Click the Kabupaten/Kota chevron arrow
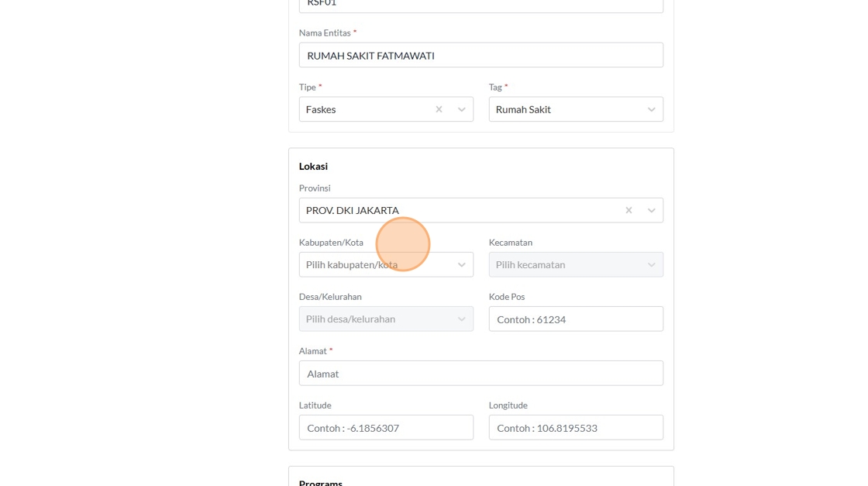868x486 pixels. [x=461, y=264]
